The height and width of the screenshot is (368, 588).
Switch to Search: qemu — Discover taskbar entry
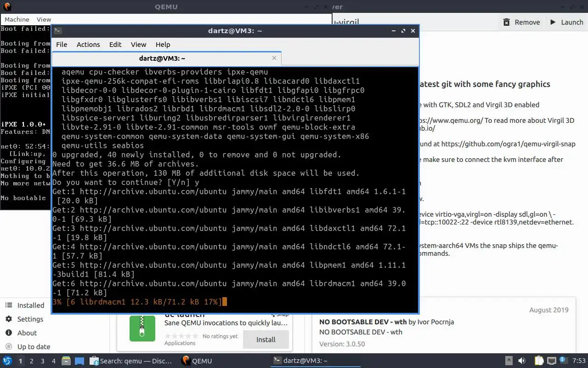pos(131,361)
